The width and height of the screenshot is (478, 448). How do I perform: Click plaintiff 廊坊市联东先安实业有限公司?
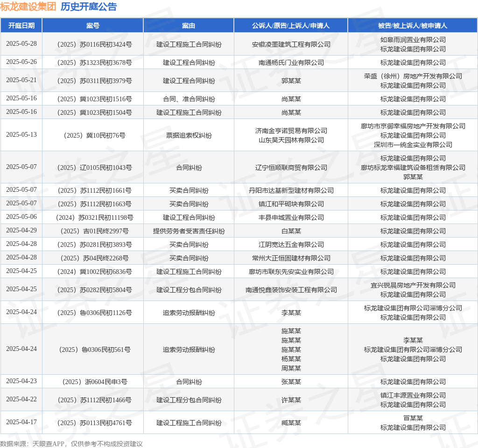291,272
